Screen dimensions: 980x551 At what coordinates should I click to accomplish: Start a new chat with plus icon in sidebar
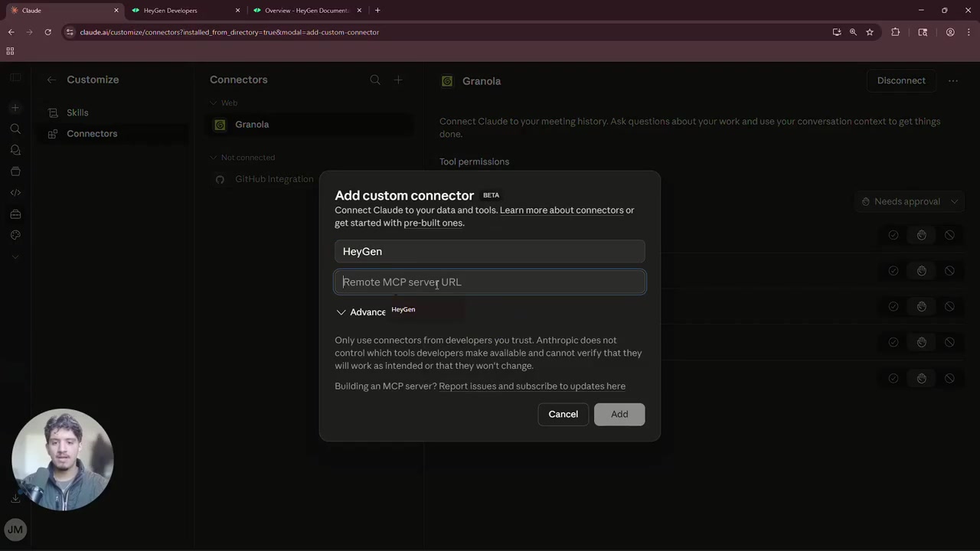coord(15,108)
